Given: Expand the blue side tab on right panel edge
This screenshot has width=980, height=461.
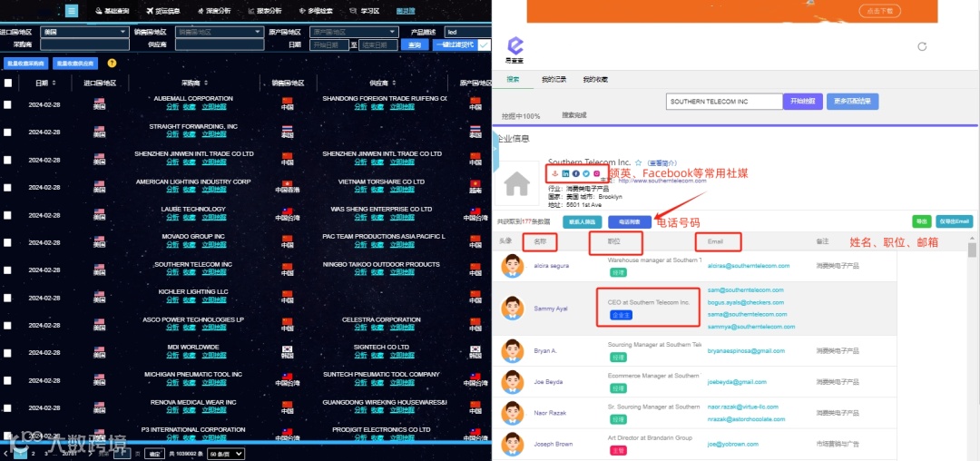Looking at the screenshot, I should 495,150.
